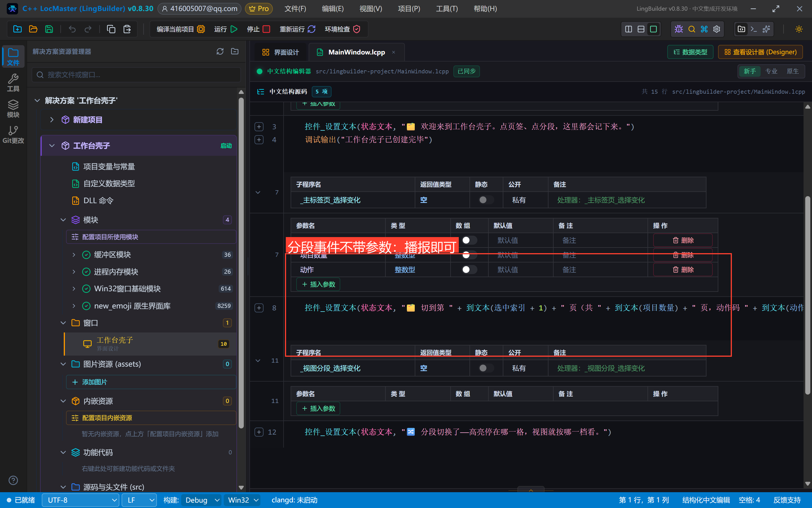Screen dimensions: 812x508
Task: Refresh the solution explorer
Action: tap(220, 51)
